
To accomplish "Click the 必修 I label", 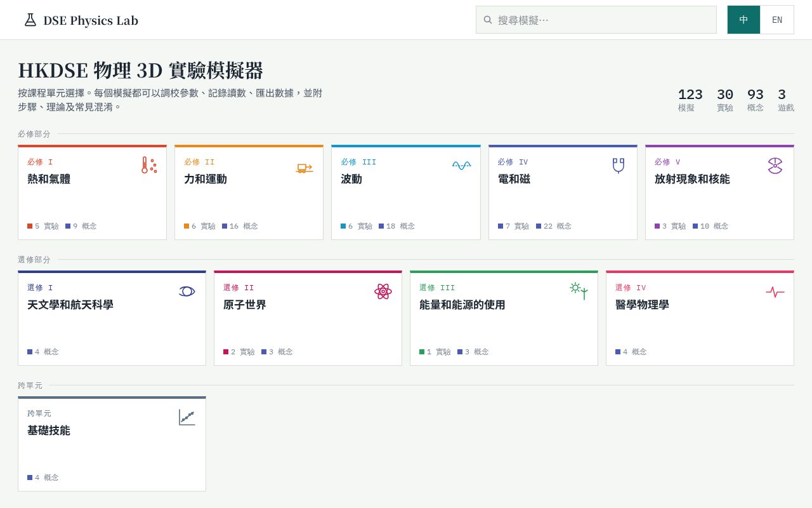I will pos(40,162).
